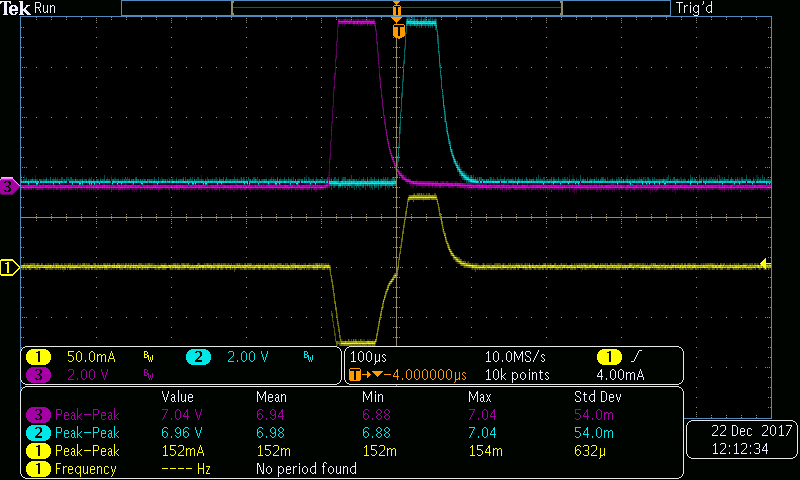This screenshot has width=800, height=480.
Task: Click the orange trigger position T marker
Action: (x=399, y=31)
